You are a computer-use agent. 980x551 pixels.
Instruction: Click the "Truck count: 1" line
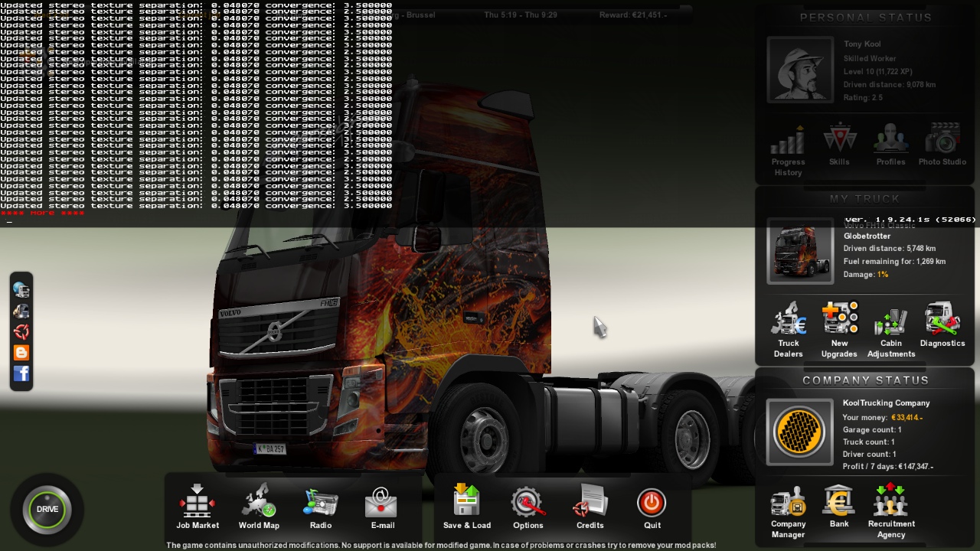pyautogui.click(x=869, y=442)
